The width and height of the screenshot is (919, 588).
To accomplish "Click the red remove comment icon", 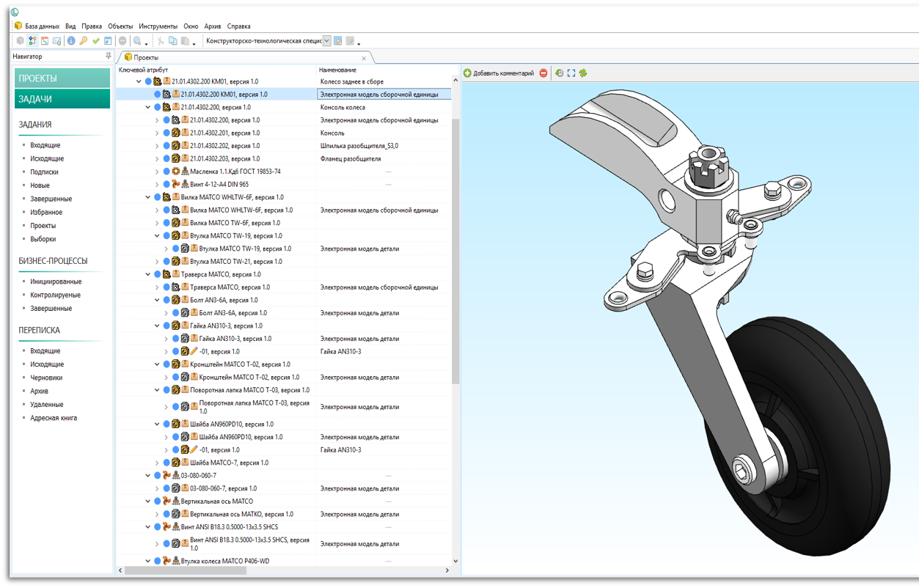I will [543, 73].
